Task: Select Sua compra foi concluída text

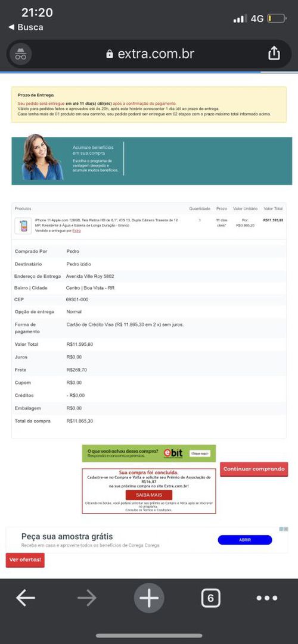Action: tap(149, 473)
